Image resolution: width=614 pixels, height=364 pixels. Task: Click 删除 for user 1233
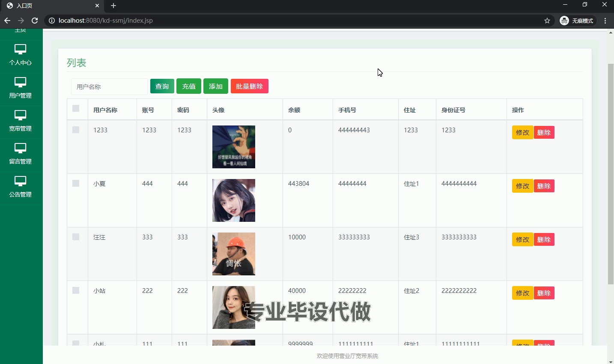click(544, 132)
